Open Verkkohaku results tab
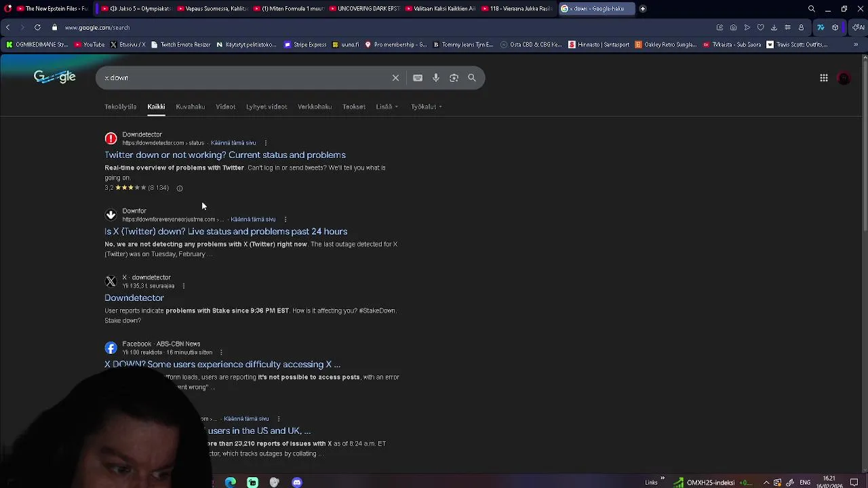This screenshot has height=488, width=868. pos(315,106)
